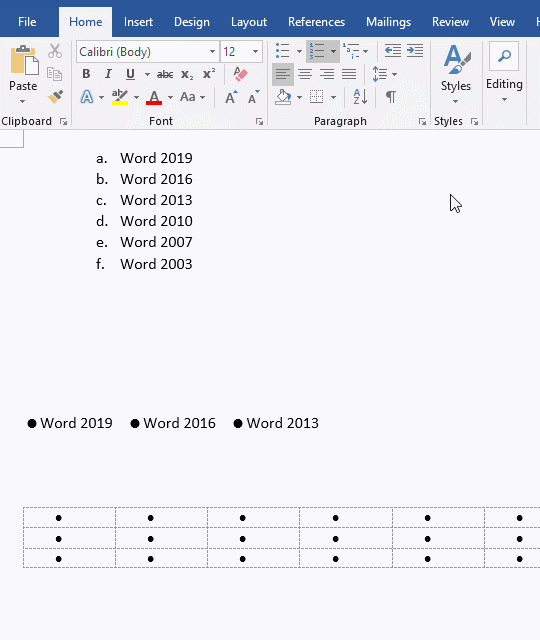Expand multilevel list dropdown arrow
This screenshot has height=640, width=540.
365,51
